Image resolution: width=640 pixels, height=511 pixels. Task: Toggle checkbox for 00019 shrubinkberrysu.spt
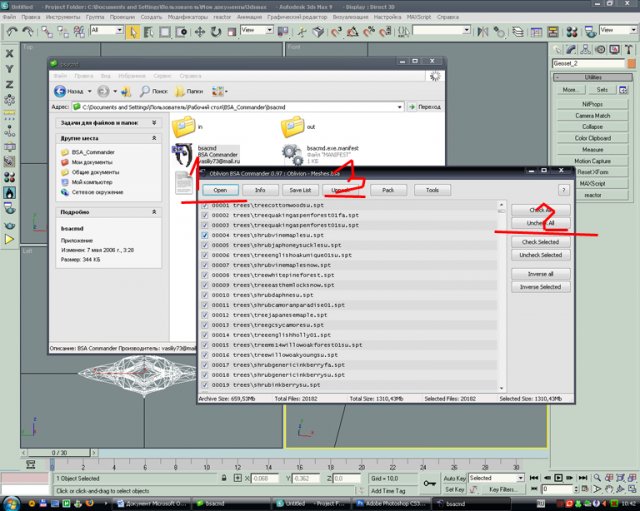point(205,385)
